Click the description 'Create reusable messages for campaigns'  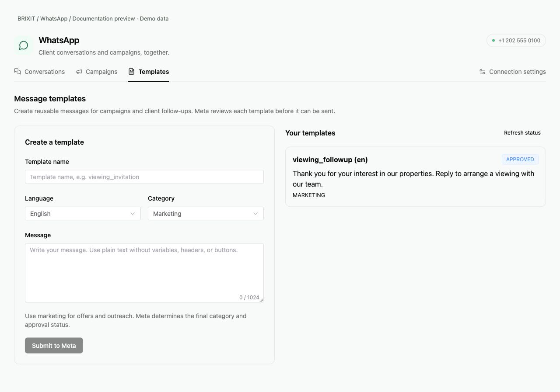pos(175,111)
